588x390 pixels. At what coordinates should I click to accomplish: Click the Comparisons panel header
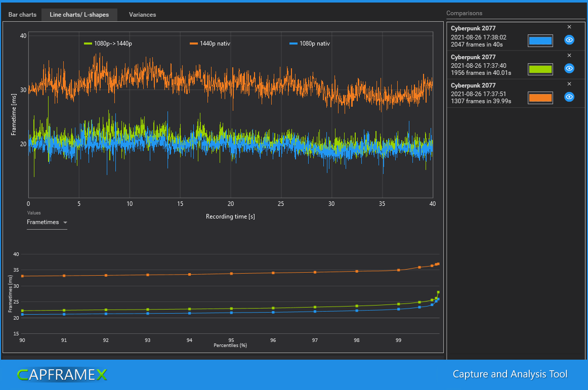pos(464,13)
